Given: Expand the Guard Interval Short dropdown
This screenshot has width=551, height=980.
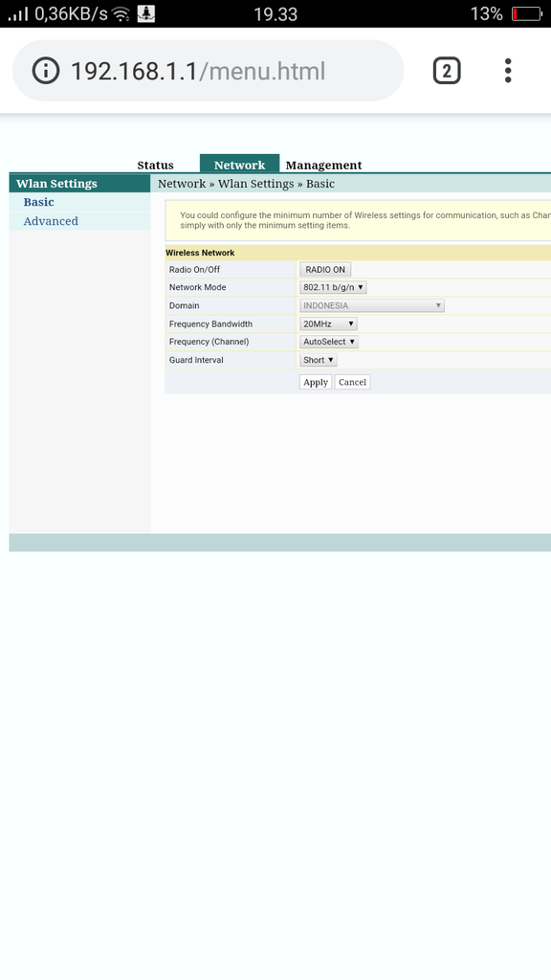Looking at the screenshot, I should 319,360.
